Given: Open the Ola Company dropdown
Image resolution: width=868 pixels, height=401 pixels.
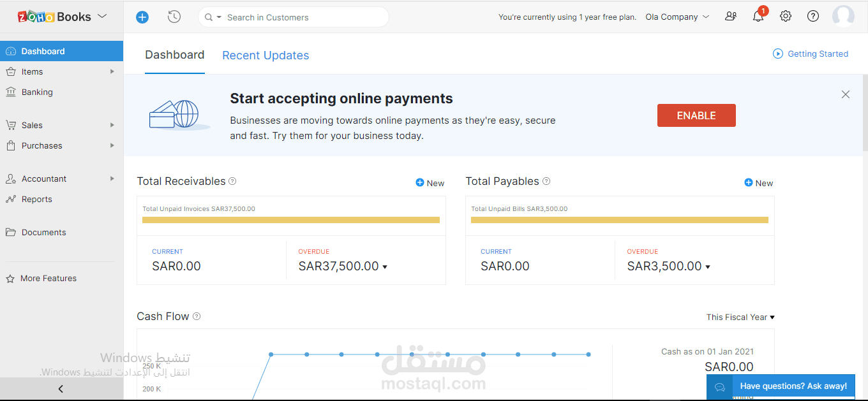Looking at the screenshot, I should (x=677, y=17).
